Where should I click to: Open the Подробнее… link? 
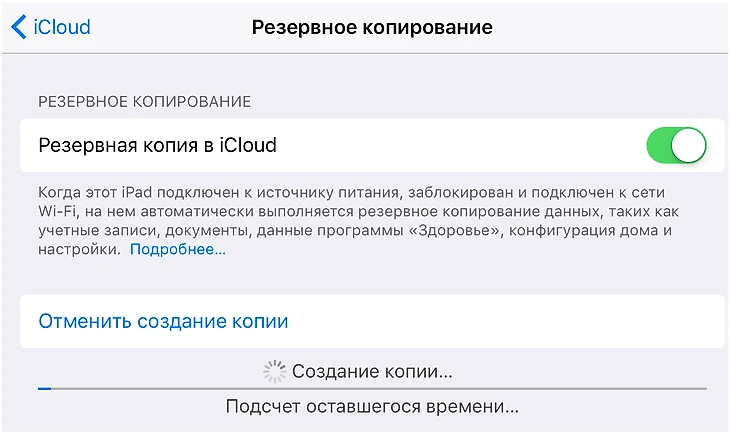tap(178, 250)
